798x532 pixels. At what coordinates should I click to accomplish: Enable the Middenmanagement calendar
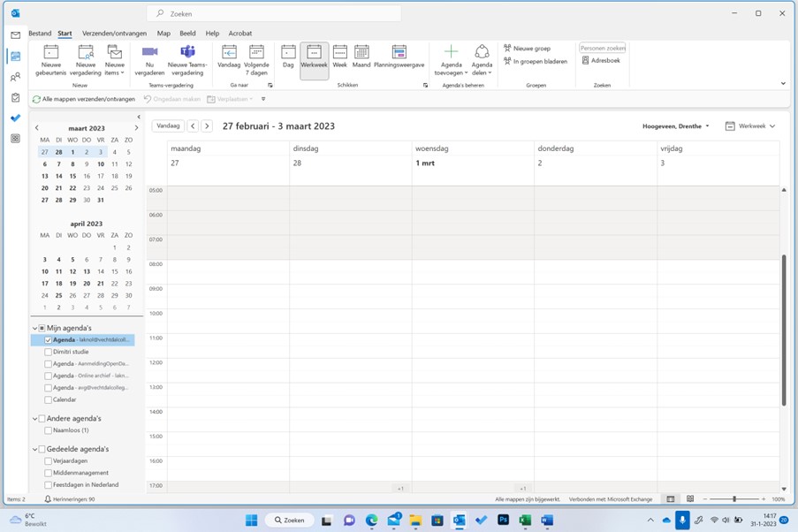[x=48, y=473]
